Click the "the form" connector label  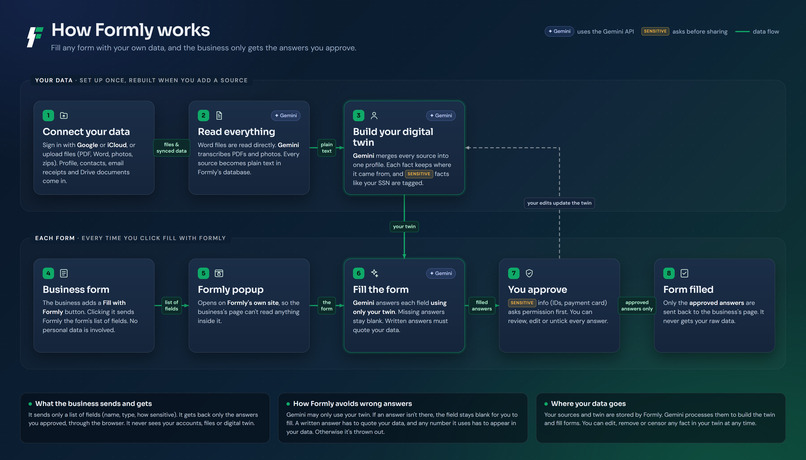click(x=327, y=306)
